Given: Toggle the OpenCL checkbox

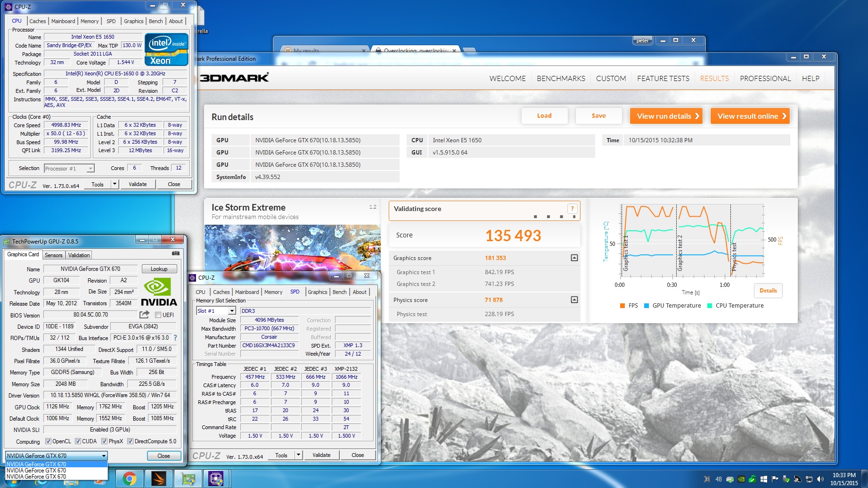Looking at the screenshot, I should pyautogui.click(x=48, y=441).
